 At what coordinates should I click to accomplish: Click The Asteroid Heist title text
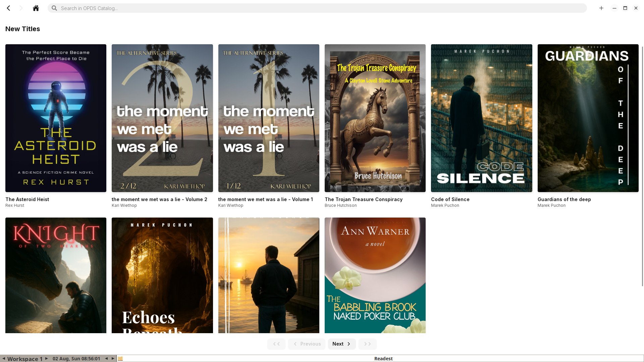tap(27, 199)
